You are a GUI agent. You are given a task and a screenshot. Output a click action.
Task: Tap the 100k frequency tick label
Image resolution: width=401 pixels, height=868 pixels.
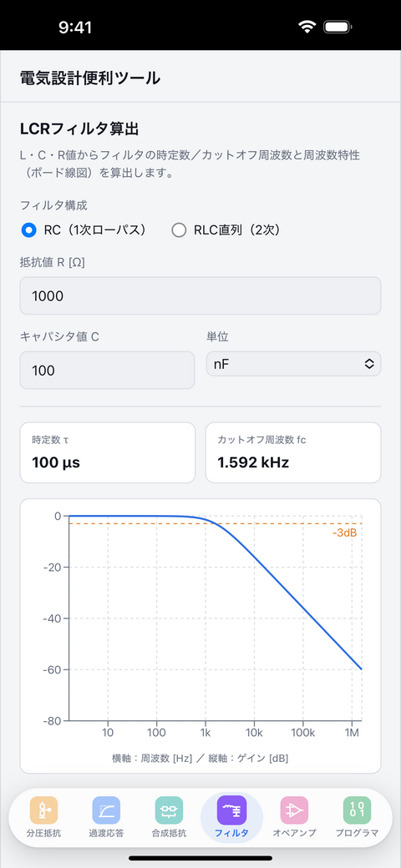(303, 734)
